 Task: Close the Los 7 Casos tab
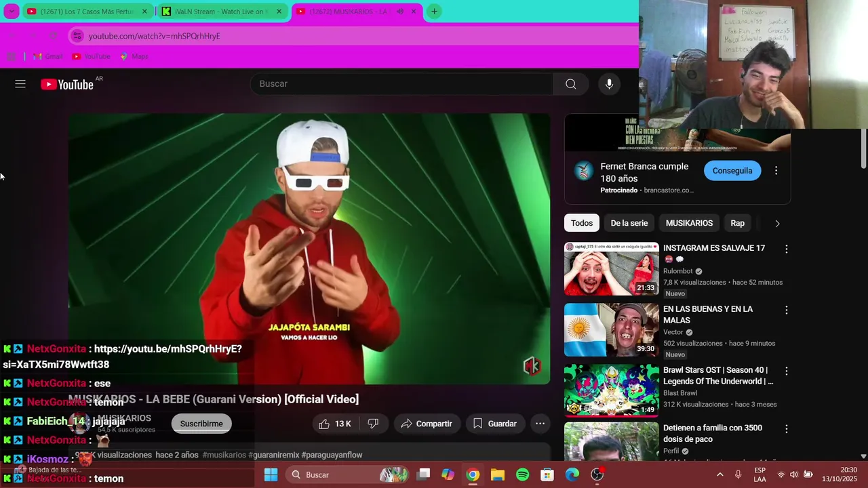tap(144, 12)
